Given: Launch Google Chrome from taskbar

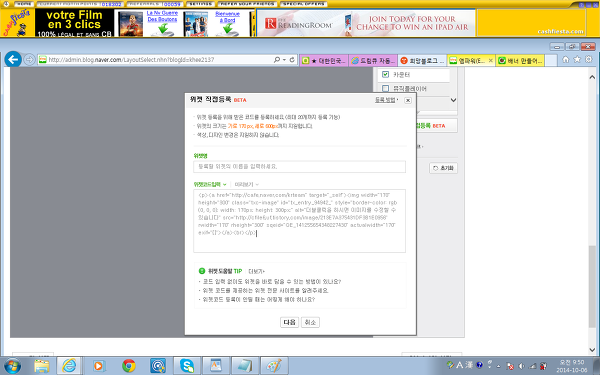Looking at the screenshot, I should tap(129, 366).
